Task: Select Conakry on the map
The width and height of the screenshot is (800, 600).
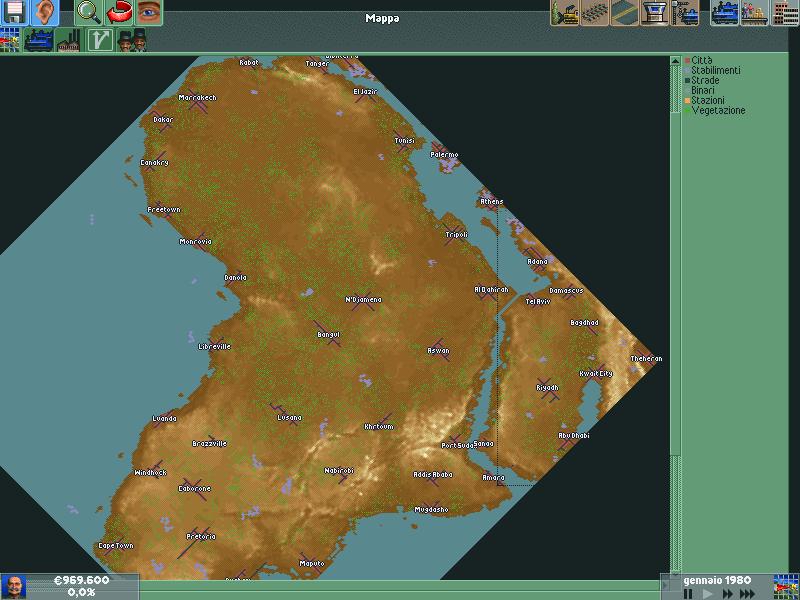Action: [154, 163]
